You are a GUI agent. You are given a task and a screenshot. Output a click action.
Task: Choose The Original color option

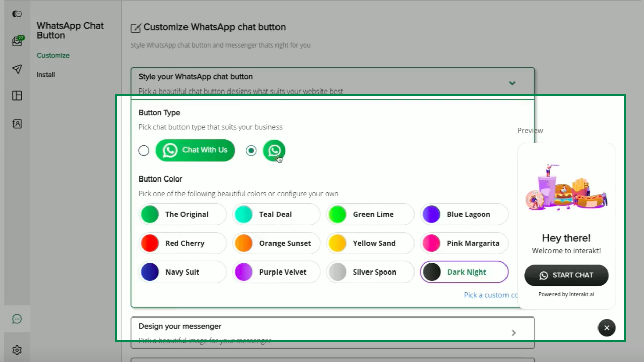coord(182,214)
